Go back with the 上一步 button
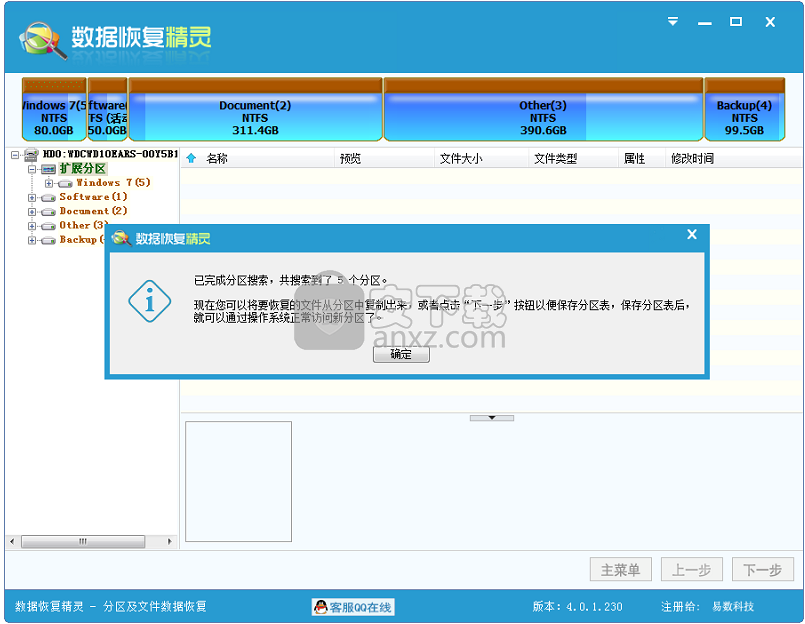The width and height of the screenshot is (805, 624). 692,570
